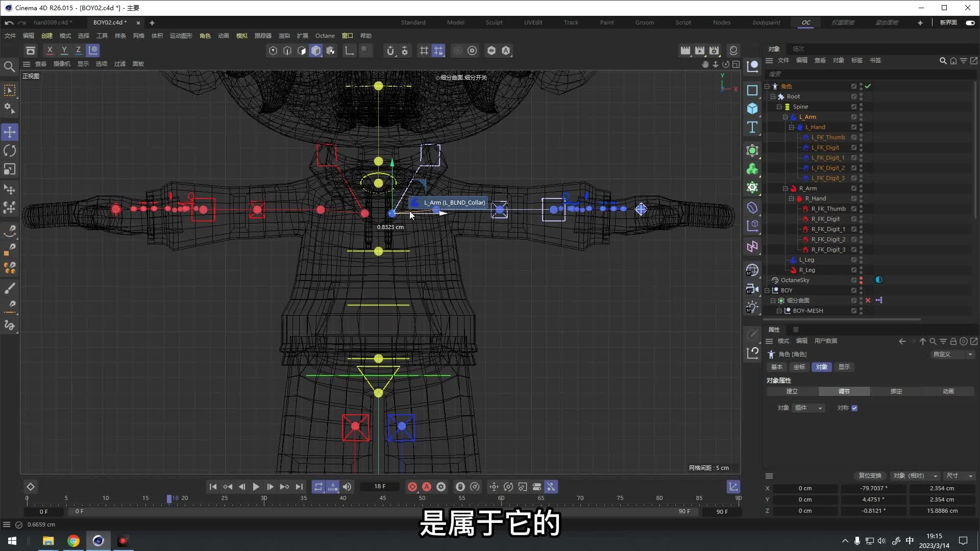Click the render view clapperboard icon
Viewport: 980px width, 551px height.
click(x=685, y=51)
